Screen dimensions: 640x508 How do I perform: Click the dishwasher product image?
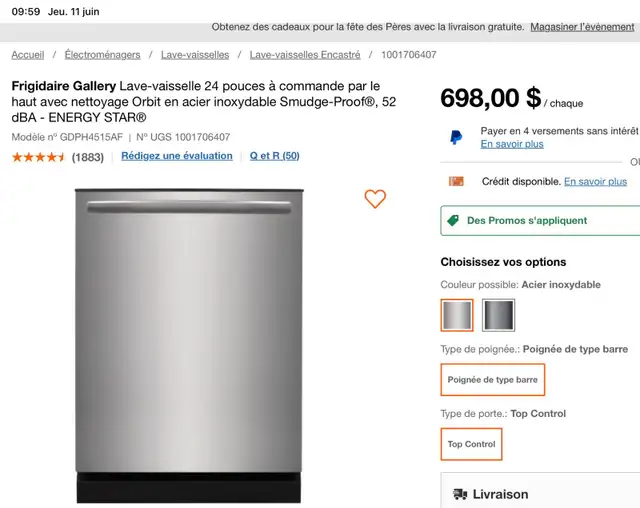(x=189, y=346)
